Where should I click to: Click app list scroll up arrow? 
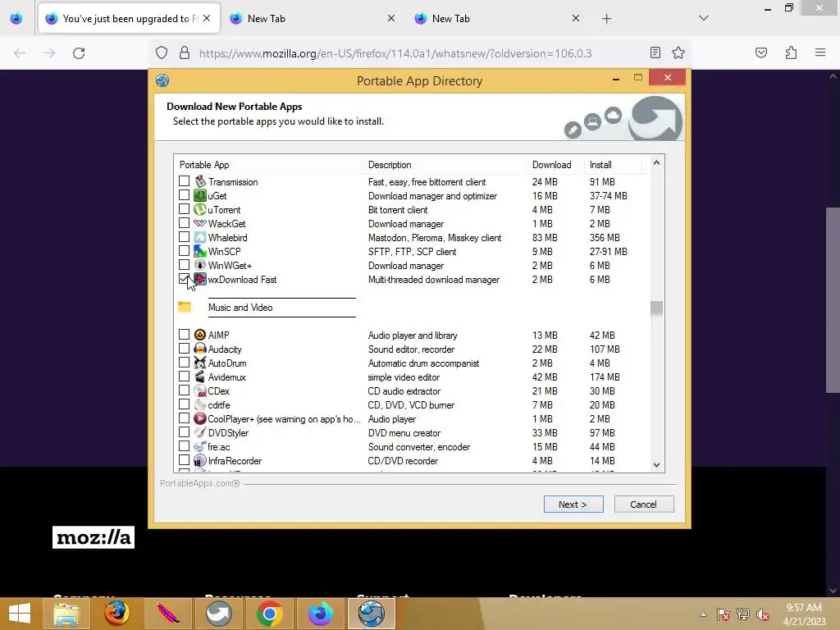click(x=656, y=162)
